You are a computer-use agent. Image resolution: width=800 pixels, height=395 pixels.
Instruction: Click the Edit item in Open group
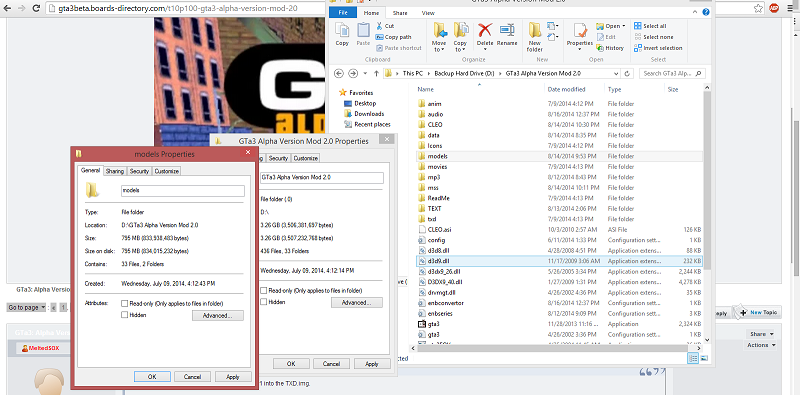tap(606, 37)
